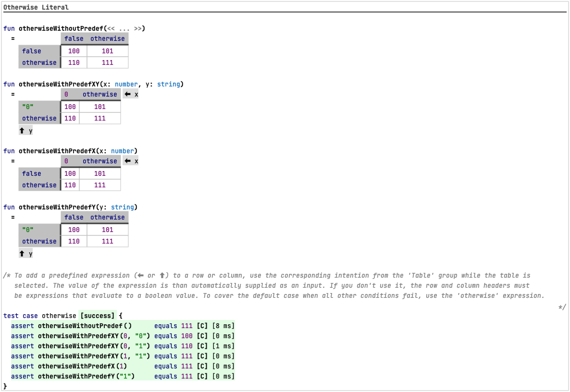The width and height of the screenshot is (570, 392).
Task: Click the "string" type of y in otherwiseWithPredefXY
Action: coord(169,84)
